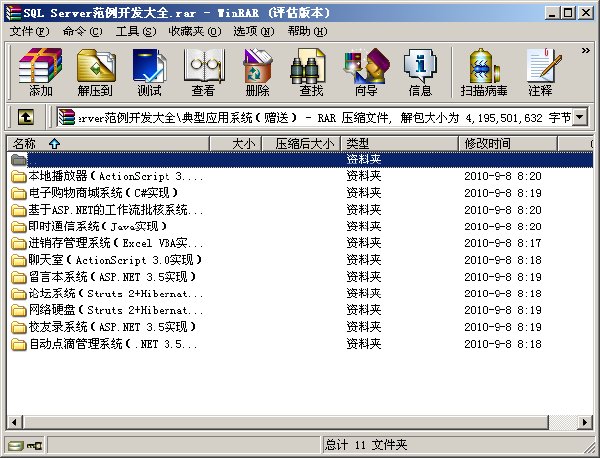Click the 添加 (Add) toolbar icon

[x=41, y=72]
